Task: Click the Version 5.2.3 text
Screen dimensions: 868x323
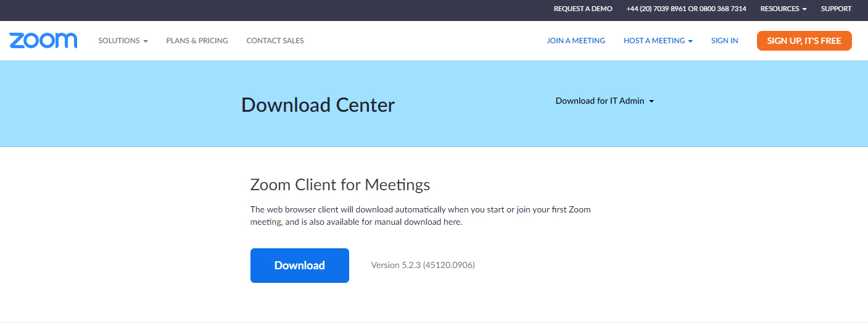Action: (423, 265)
